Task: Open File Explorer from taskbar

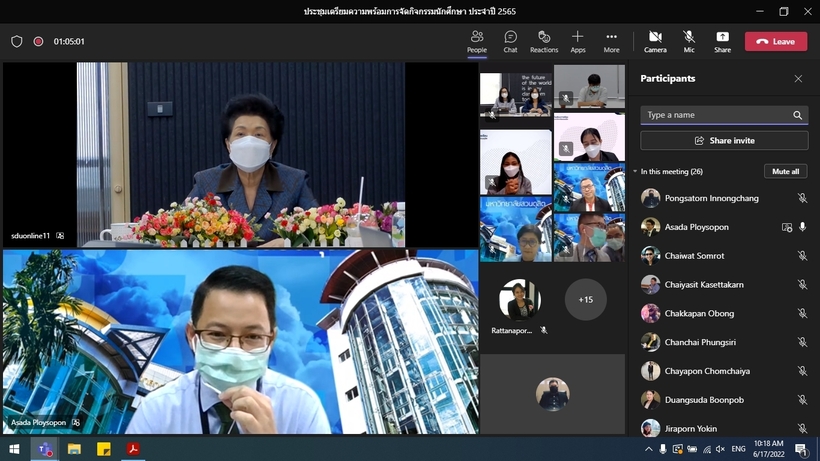Action: click(74, 449)
